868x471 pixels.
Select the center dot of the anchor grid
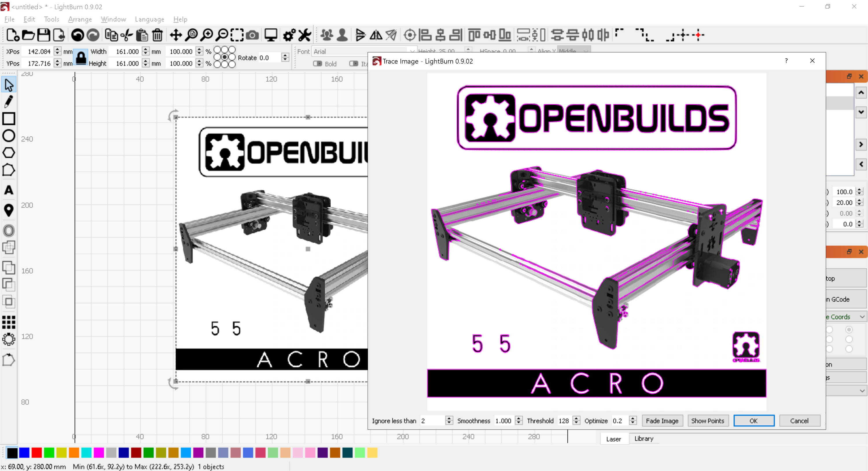(x=225, y=57)
